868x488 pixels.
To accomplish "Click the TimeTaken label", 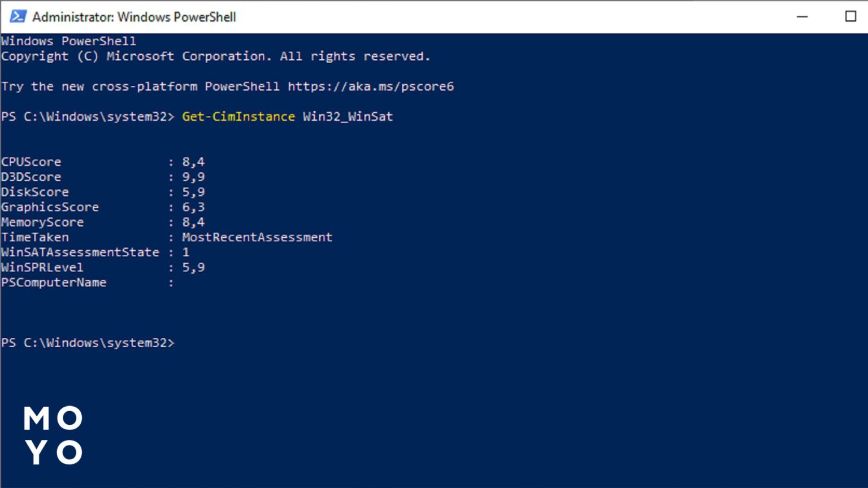I will [x=35, y=237].
